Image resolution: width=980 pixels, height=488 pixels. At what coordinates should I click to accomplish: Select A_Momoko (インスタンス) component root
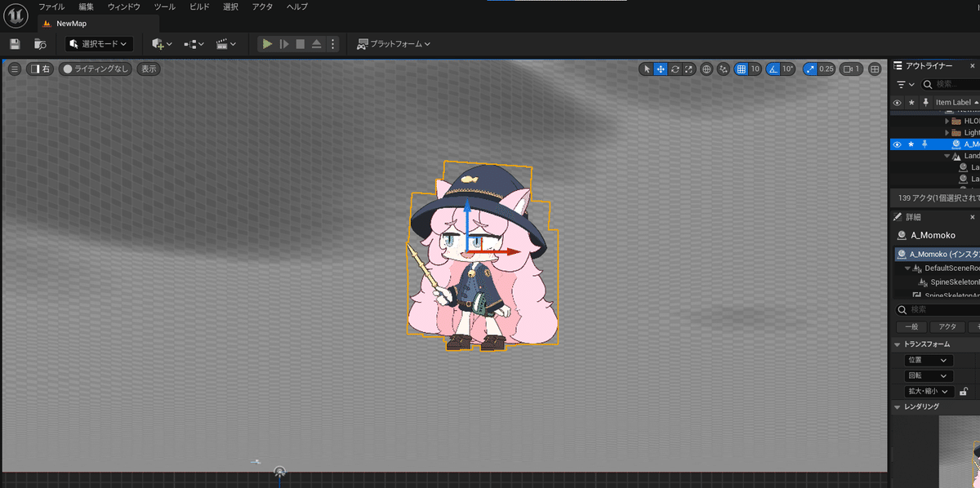point(938,254)
